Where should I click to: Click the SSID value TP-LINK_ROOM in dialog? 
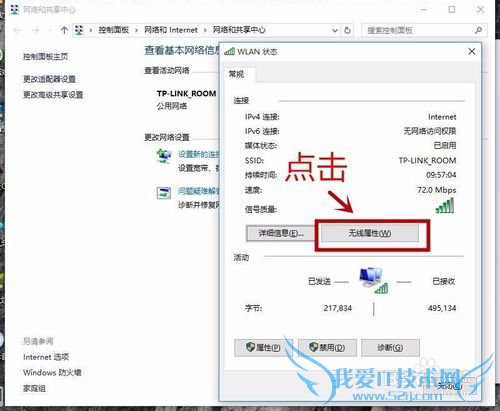(x=427, y=161)
